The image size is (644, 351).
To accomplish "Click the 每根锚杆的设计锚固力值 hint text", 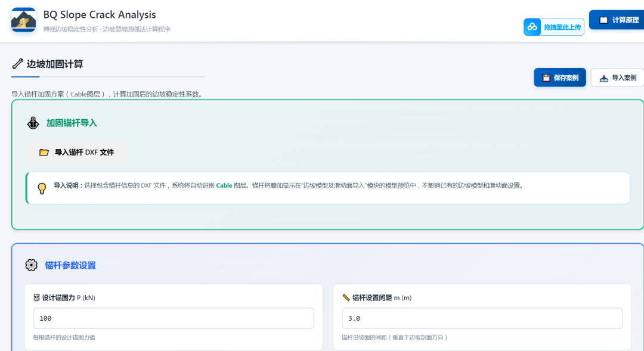I will tap(64, 337).
